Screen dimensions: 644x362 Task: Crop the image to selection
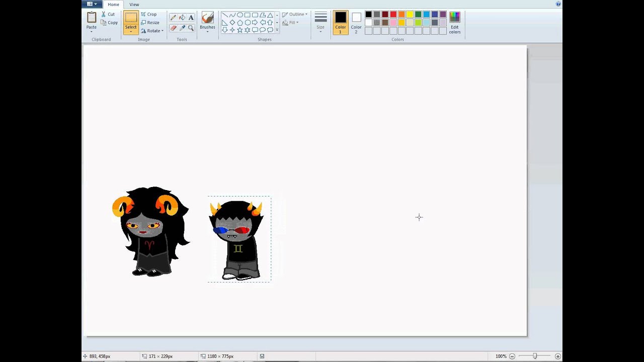coord(149,14)
